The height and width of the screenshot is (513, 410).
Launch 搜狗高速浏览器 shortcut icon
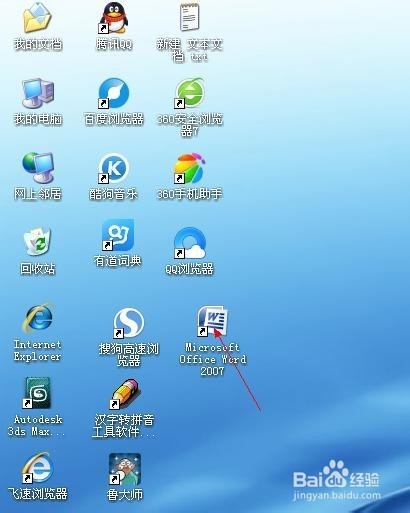[x=129, y=323]
